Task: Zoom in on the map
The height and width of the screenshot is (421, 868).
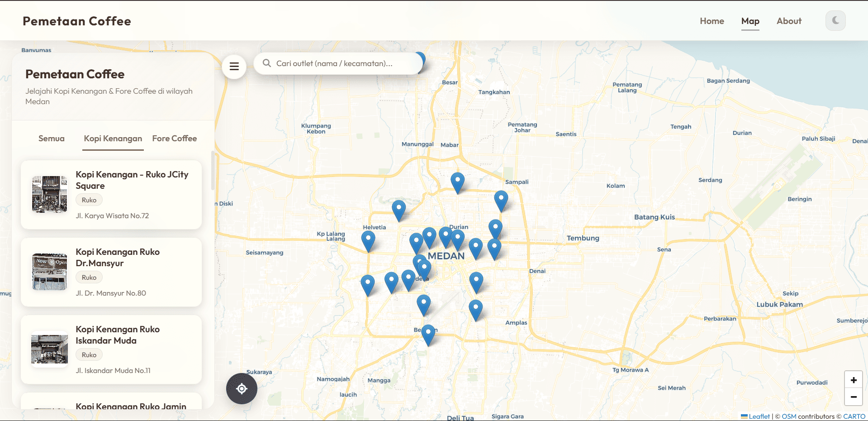Action: [854, 380]
